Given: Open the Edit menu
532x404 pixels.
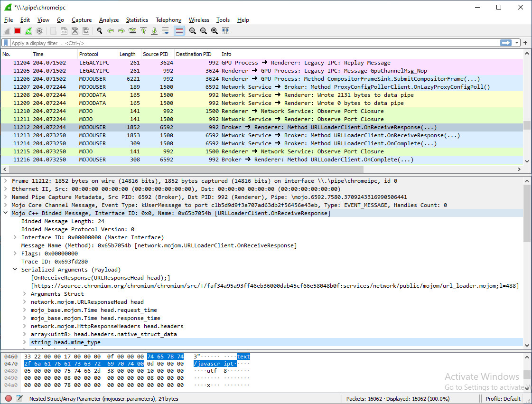Looking at the screenshot, I should [25, 20].
